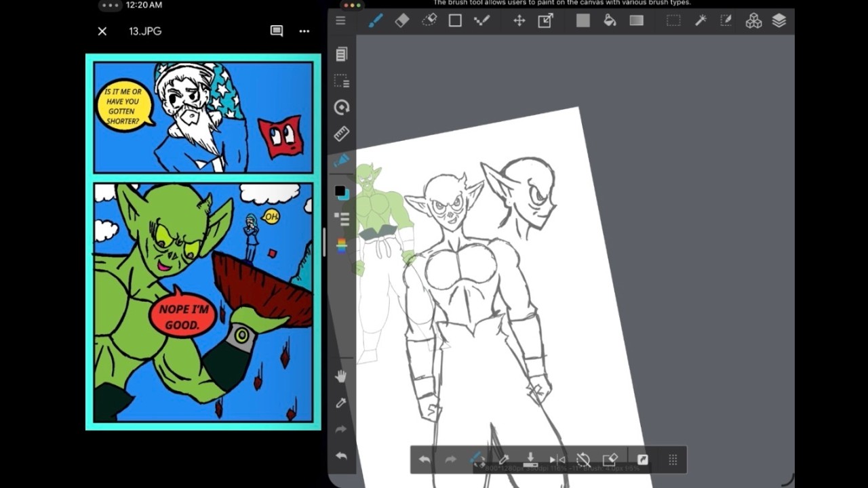Select the Brush tool
Screen dimensions: 868x488
375,20
